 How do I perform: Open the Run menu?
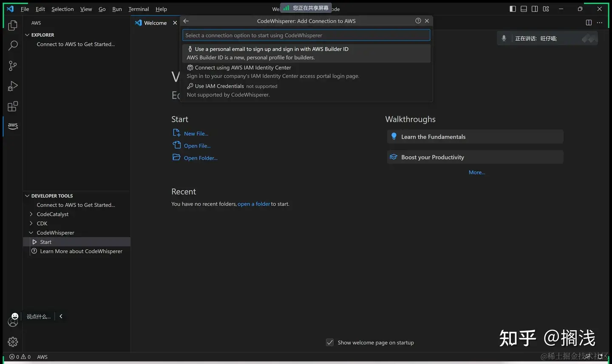pos(117,9)
